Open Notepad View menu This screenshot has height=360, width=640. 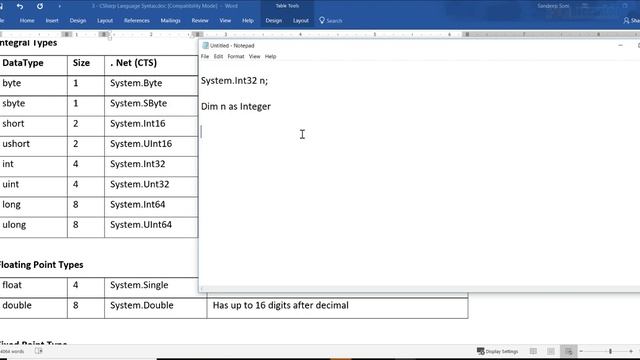point(254,56)
